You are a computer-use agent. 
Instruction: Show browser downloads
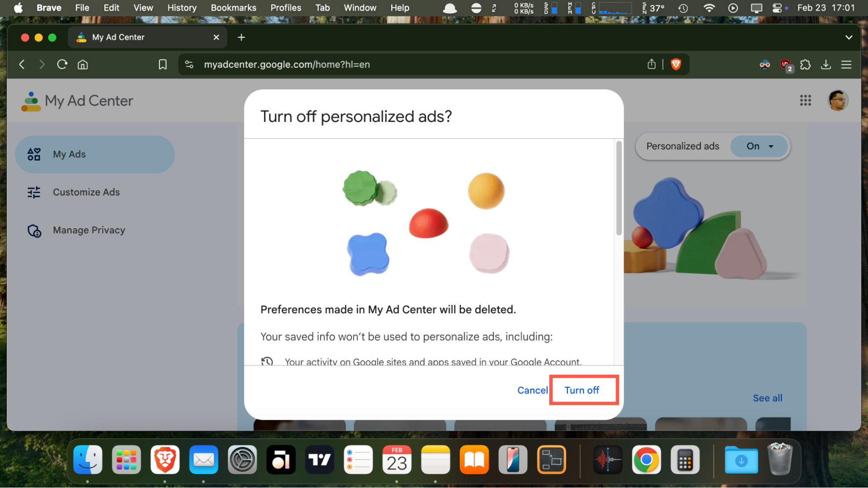826,65
